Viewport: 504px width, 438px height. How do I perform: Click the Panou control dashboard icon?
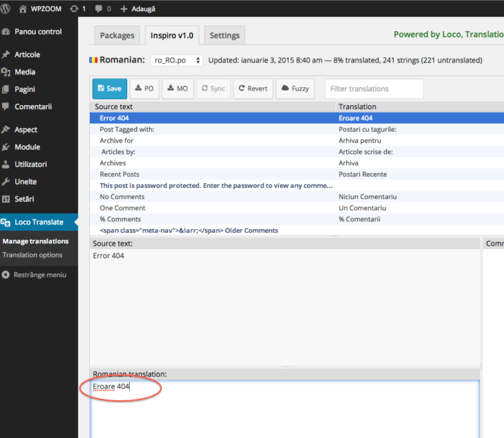5,32
